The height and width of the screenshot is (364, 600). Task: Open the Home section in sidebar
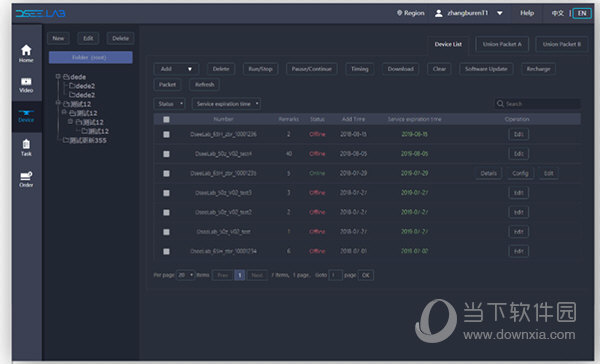tap(26, 53)
